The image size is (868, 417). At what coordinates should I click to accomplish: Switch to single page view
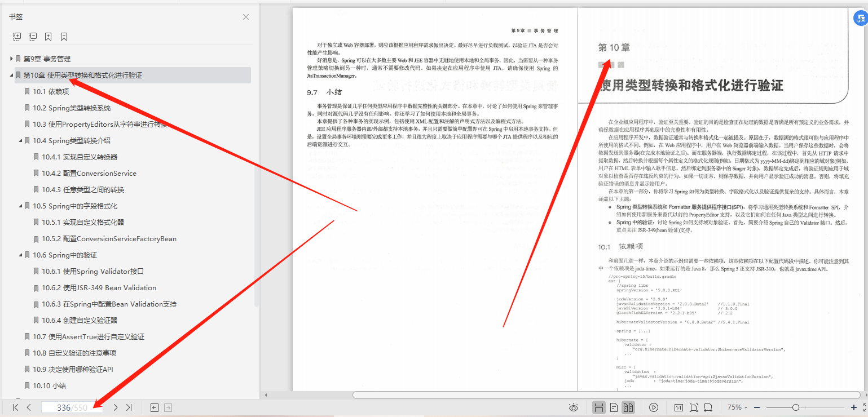pyautogui.click(x=614, y=407)
